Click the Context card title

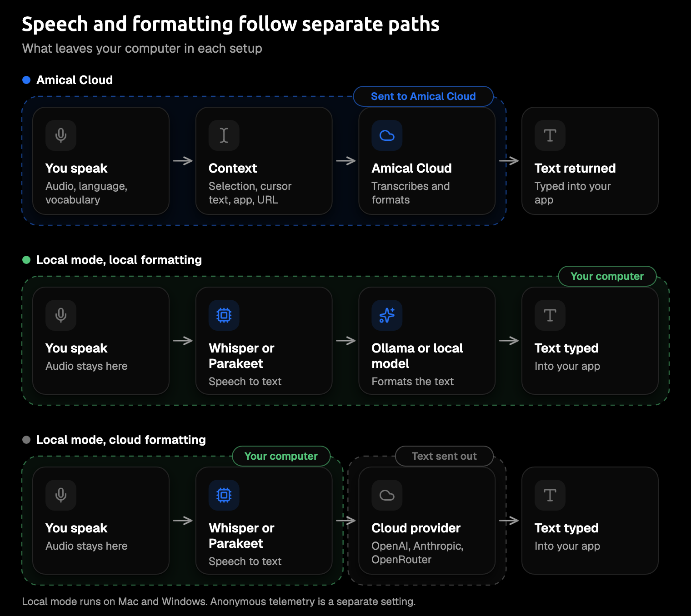pyautogui.click(x=233, y=168)
